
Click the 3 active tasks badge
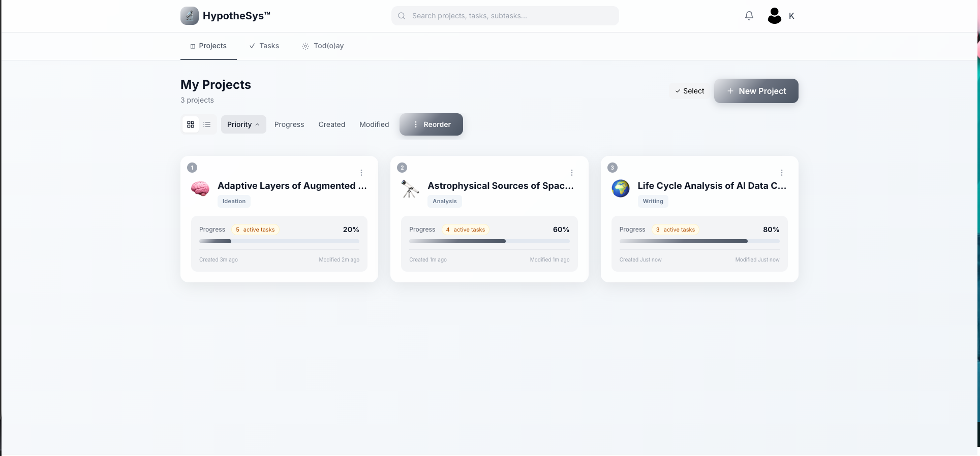coord(676,230)
